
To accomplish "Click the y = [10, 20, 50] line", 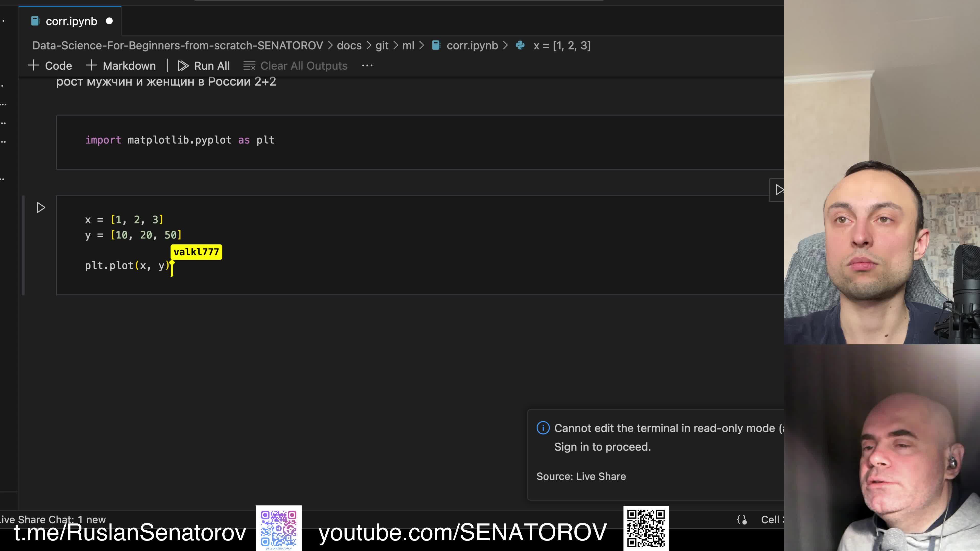I will 133,235.
